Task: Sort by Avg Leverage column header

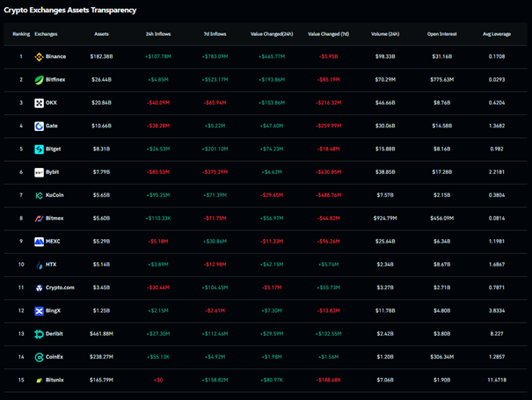Action: pyautogui.click(x=496, y=34)
